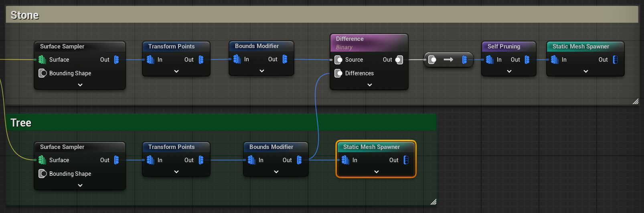
Task: Click In pin of Stone Static Mesh Spawner
Action: click(555, 60)
